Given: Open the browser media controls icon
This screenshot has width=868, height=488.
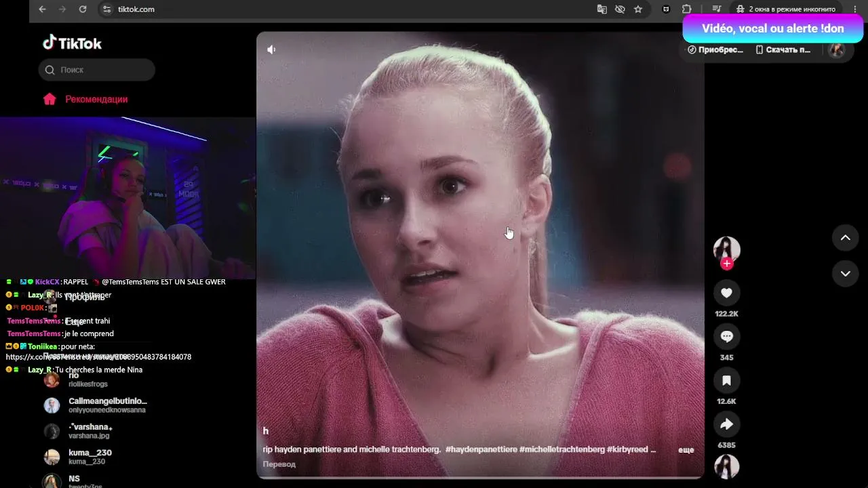Looking at the screenshot, I should point(716,9).
